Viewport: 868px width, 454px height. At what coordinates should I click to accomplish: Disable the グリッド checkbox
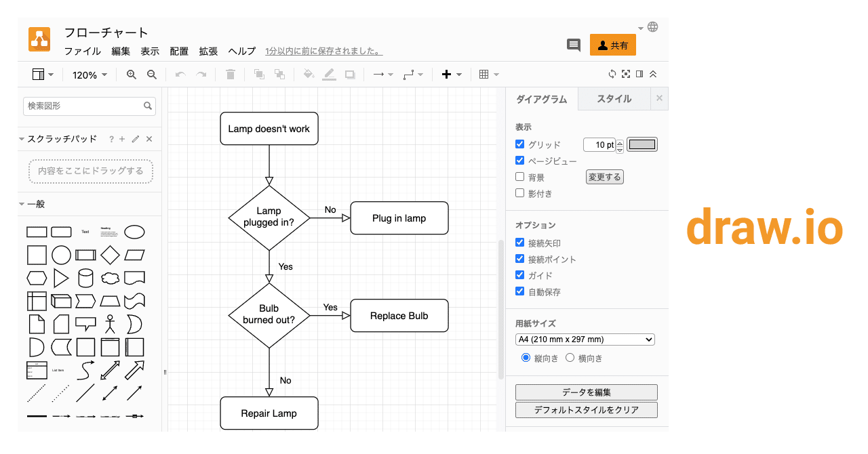click(x=520, y=144)
